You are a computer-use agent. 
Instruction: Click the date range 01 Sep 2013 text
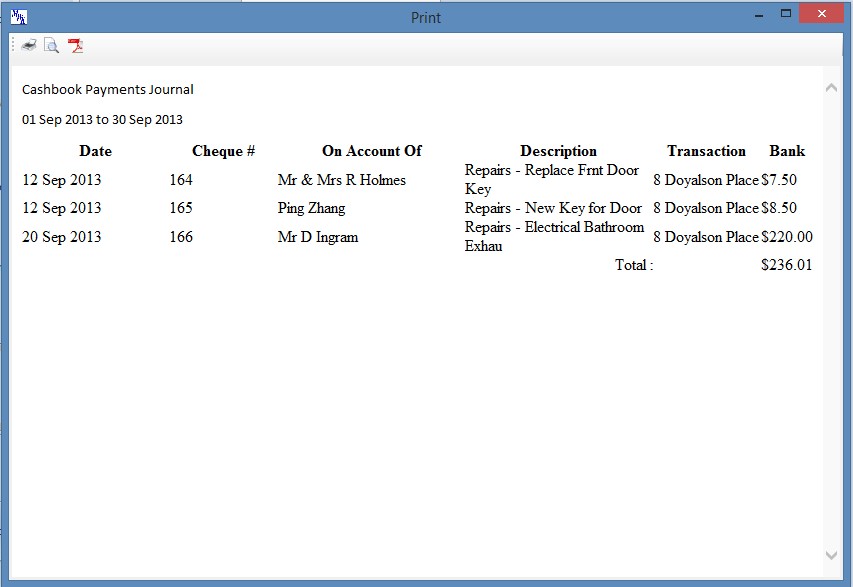(102, 119)
